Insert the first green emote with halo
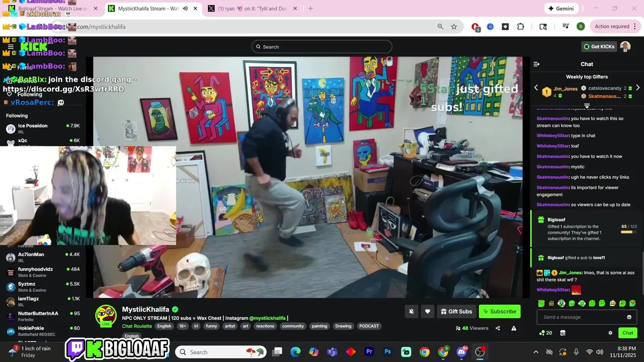 click(541, 303)
